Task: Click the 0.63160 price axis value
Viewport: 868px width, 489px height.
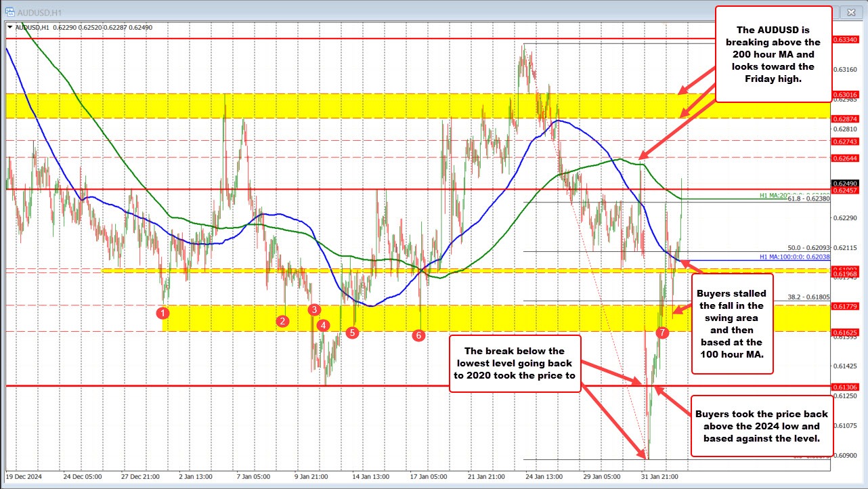Action: [x=846, y=69]
